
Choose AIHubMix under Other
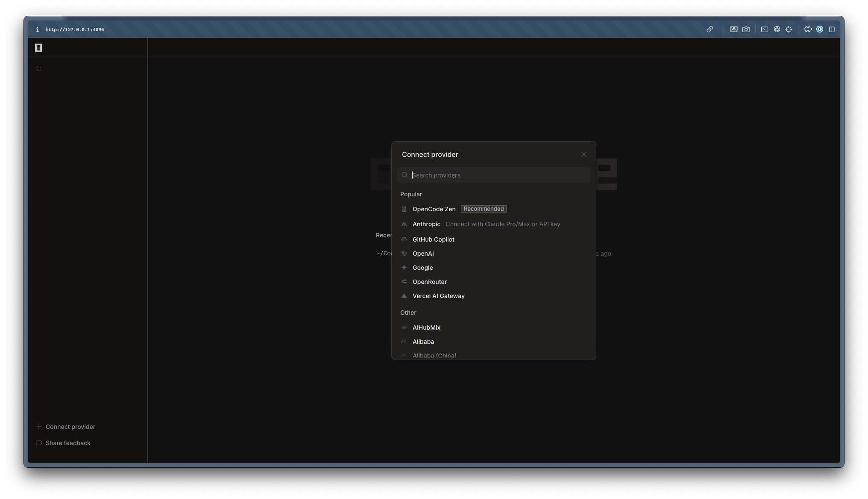pos(426,328)
